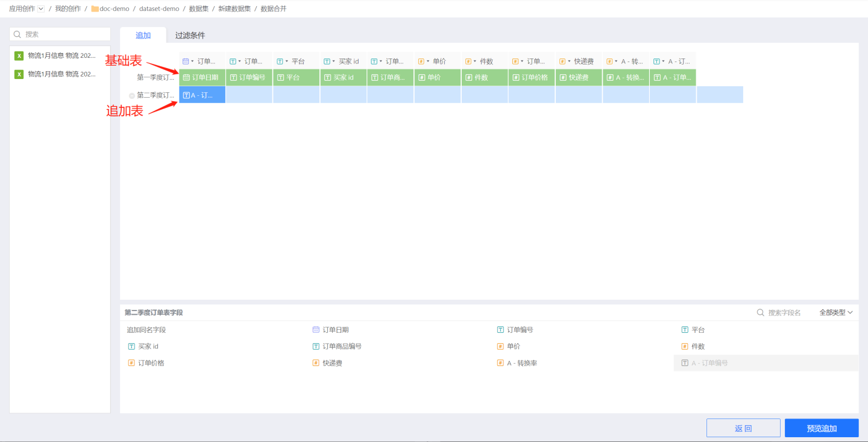Click the number icon beside 单价 field below
The width and height of the screenshot is (868, 442).
pyautogui.click(x=500, y=347)
